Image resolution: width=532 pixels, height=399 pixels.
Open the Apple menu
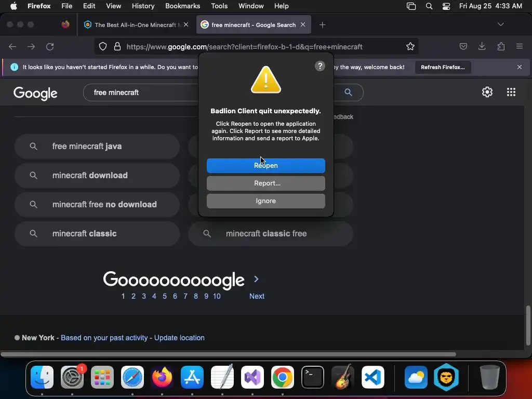(14, 6)
